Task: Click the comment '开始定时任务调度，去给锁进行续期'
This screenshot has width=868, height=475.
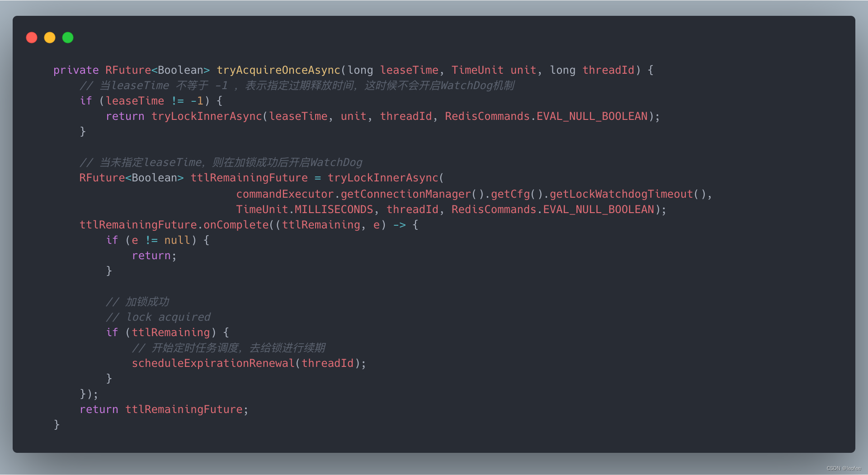Action: click(x=229, y=348)
